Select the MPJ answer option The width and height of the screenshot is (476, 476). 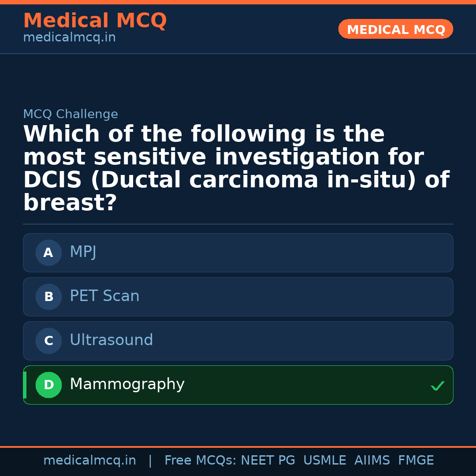[238, 253]
